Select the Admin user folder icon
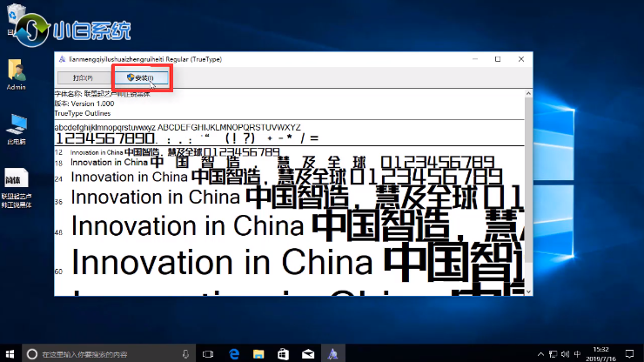The height and width of the screenshot is (362, 644). (x=16, y=74)
